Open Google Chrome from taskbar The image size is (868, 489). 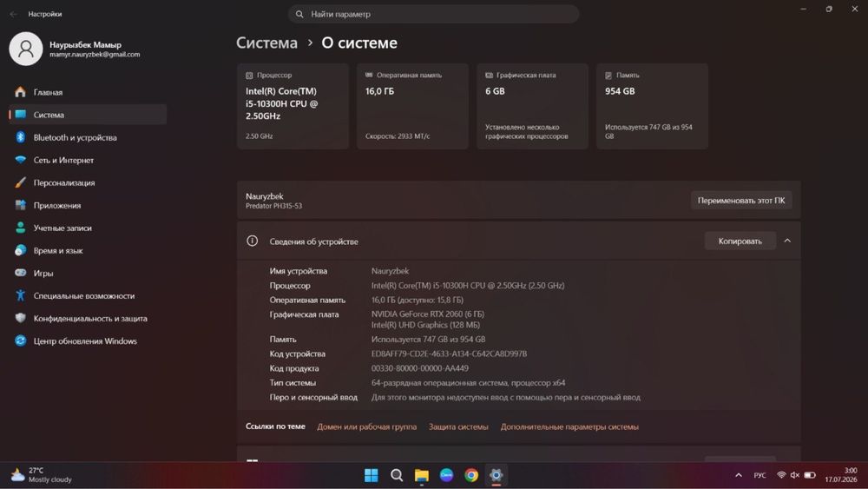471,475
